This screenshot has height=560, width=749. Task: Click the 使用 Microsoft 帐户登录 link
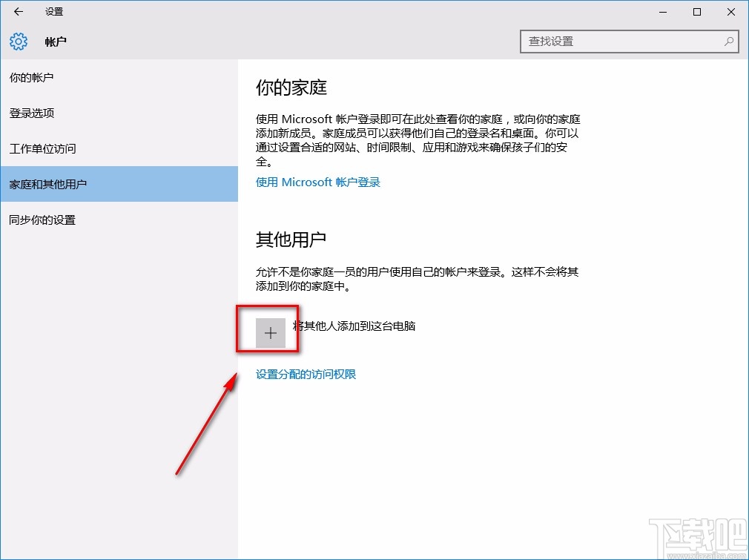point(317,182)
